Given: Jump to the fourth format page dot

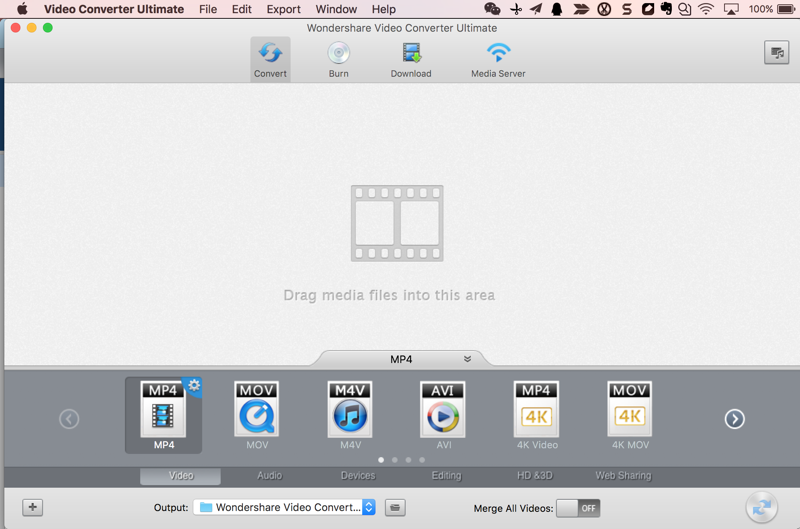Looking at the screenshot, I should tap(422, 460).
